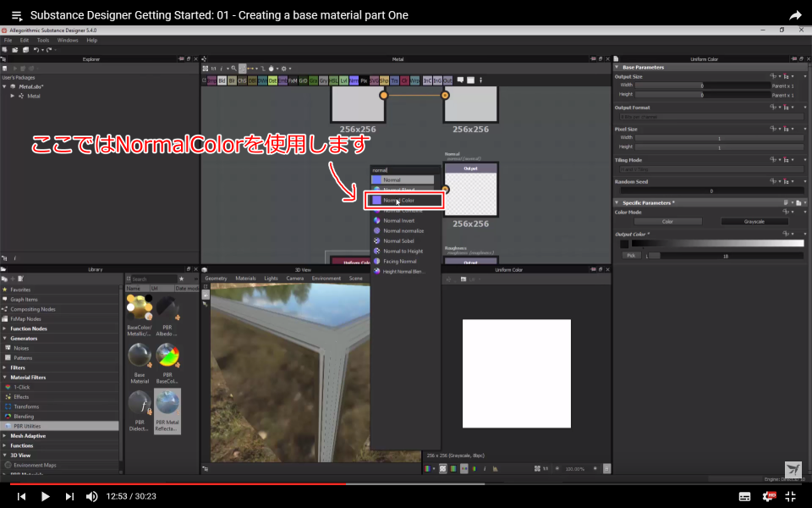
Task: Set Color Mode to Grayscale
Action: 754,221
